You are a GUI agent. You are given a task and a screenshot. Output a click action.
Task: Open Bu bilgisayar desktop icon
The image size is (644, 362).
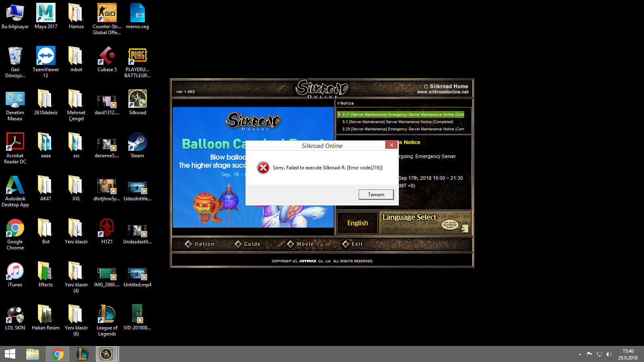[15, 16]
